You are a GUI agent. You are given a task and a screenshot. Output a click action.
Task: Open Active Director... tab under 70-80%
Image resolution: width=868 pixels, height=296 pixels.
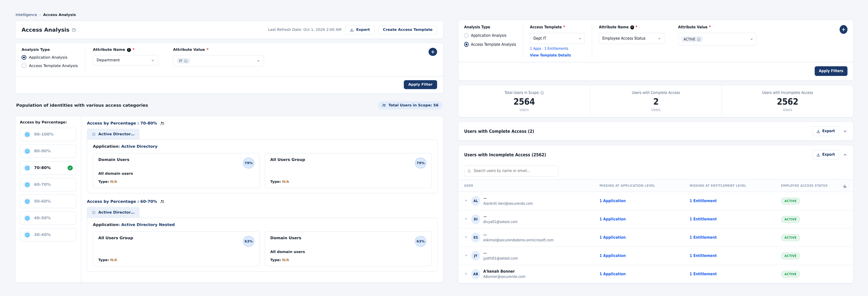click(113, 134)
